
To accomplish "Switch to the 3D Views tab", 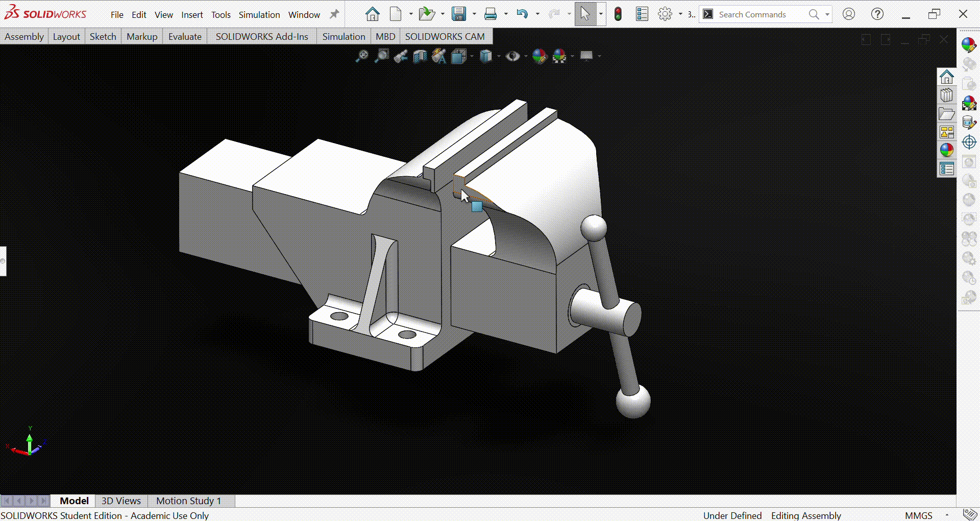I will pos(121,501).
